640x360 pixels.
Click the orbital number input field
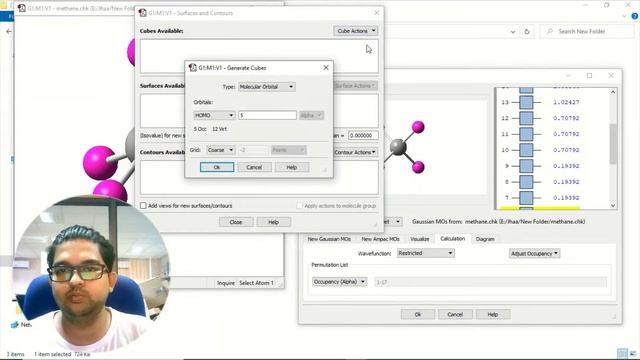coord(267,116)
